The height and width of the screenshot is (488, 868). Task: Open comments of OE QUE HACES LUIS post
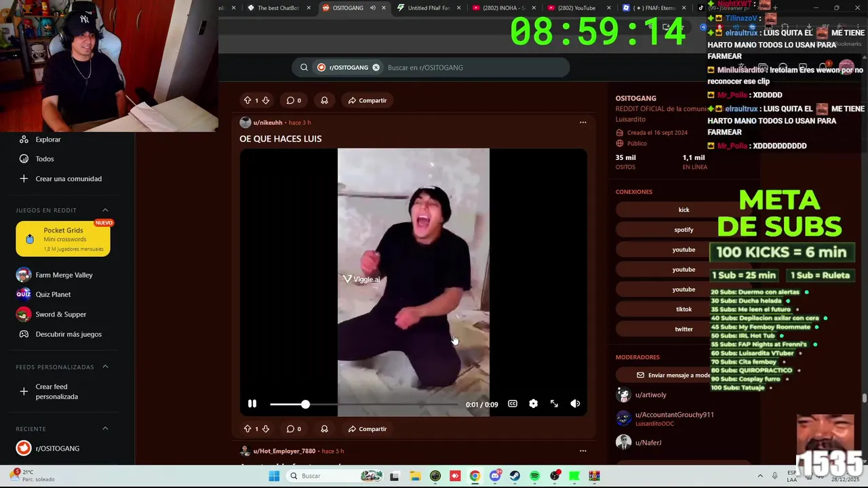[294, 429]
